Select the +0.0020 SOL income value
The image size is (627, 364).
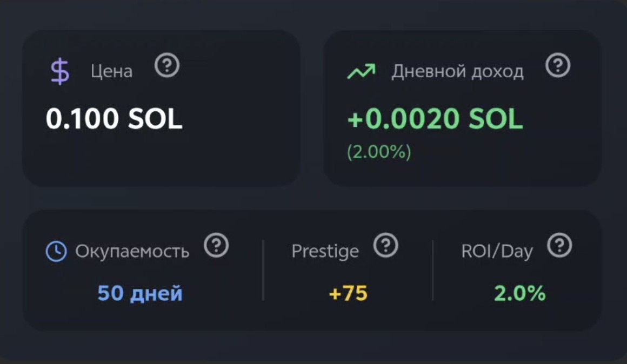click(x=435, y=119)
